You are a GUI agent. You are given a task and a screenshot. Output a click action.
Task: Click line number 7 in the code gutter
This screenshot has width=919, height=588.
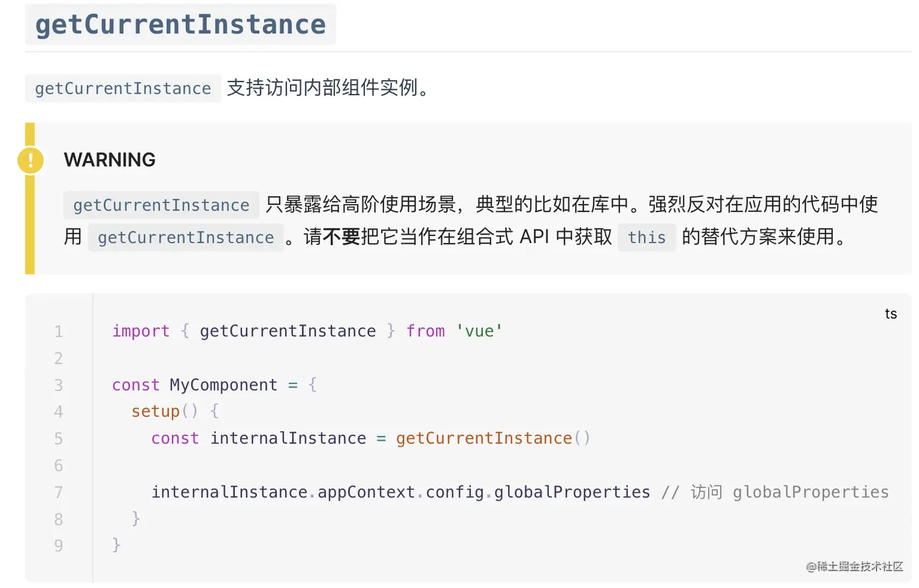tap(58, 492)
